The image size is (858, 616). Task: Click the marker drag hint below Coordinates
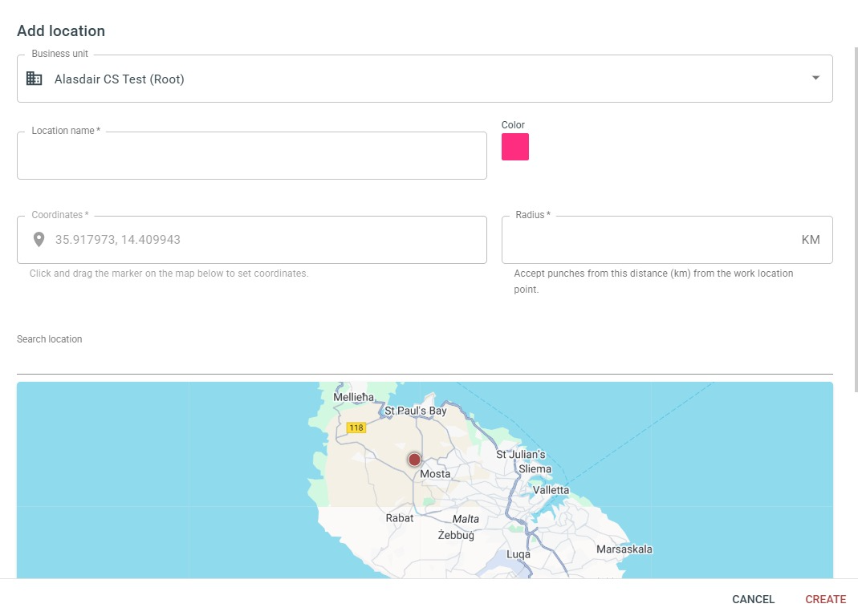[169, 274]
